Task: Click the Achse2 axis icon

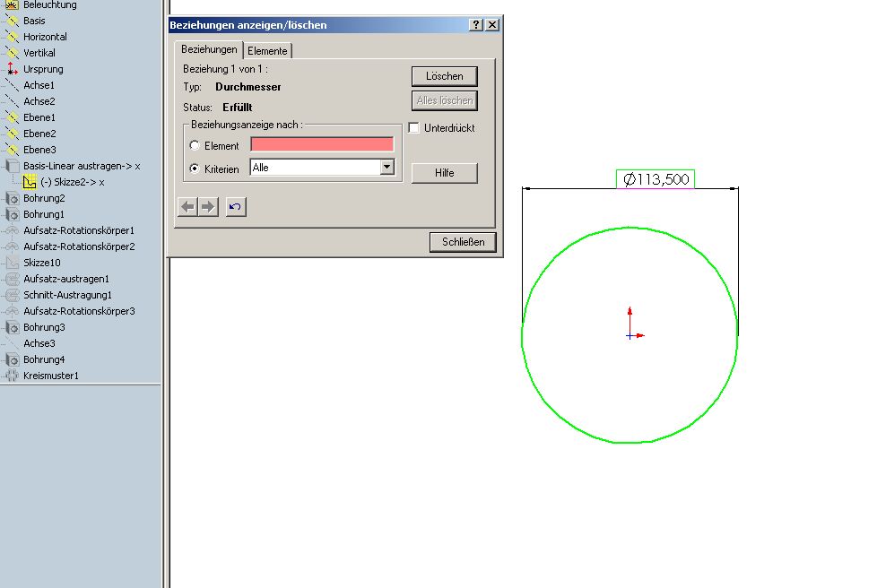Action: click(11, 101)
